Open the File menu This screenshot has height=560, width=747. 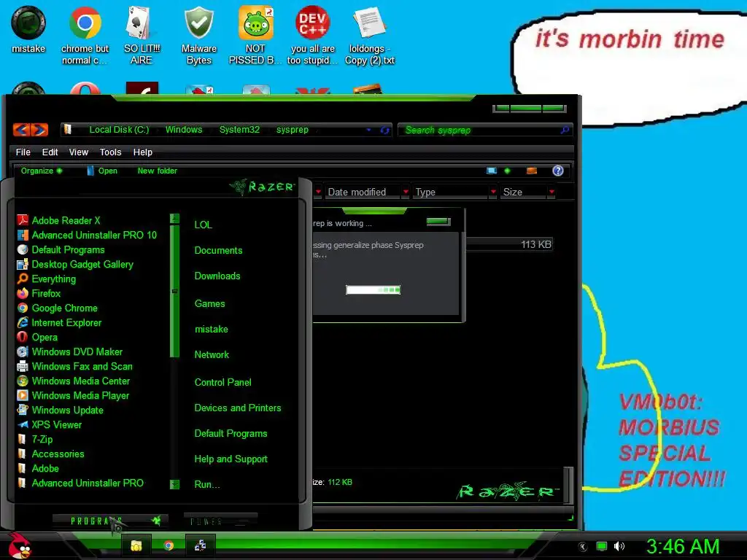point(23,152)
